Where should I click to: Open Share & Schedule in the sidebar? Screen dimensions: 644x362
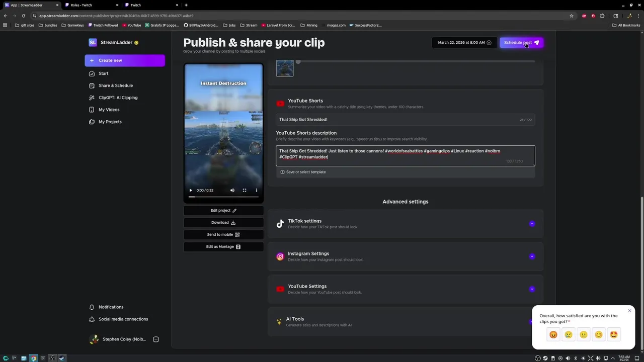click(x=116, y=85)
